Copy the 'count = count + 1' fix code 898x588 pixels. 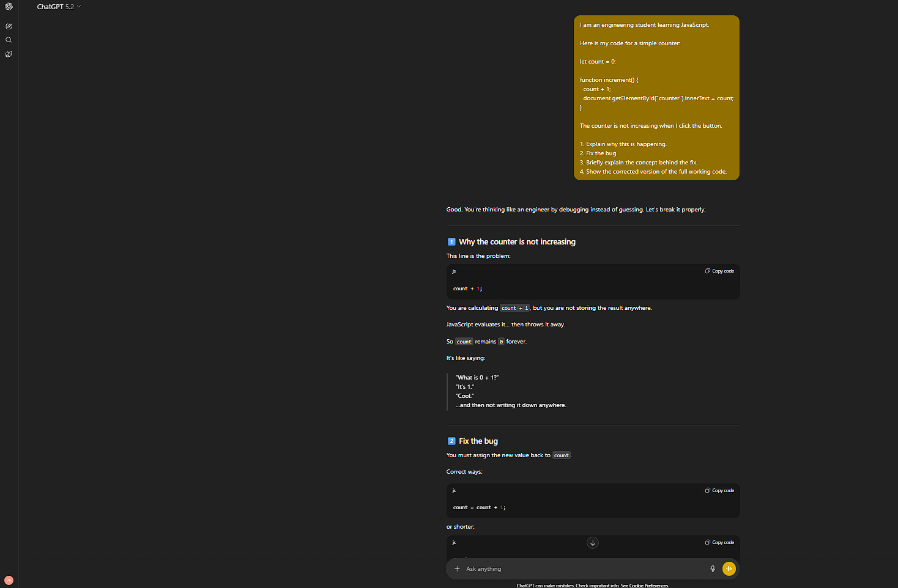pos(719,490)
